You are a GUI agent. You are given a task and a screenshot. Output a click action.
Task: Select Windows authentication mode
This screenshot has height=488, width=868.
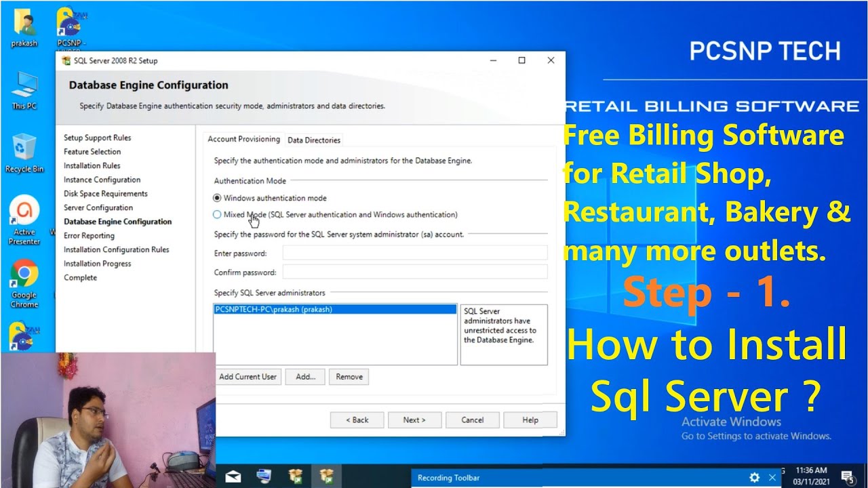[x=270, y=198]
